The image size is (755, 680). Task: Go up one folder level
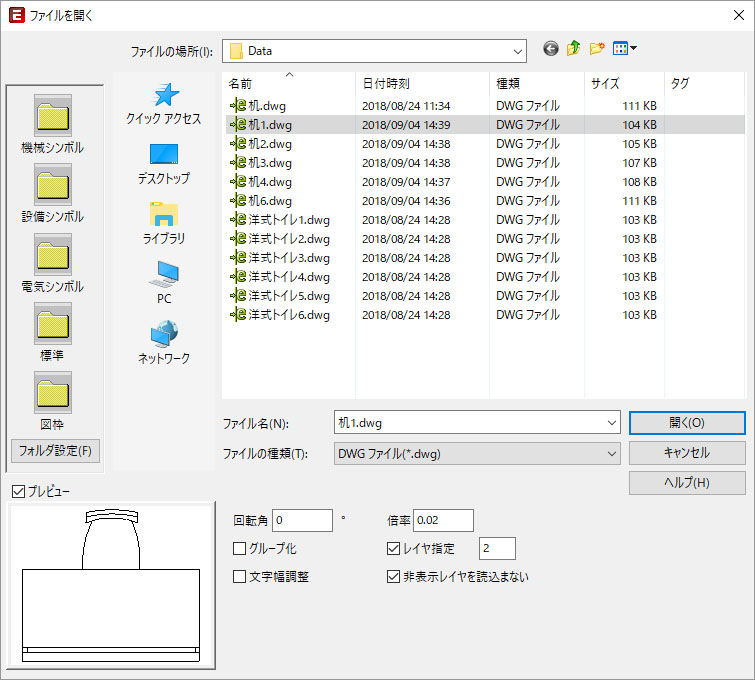tap(574, 49)
